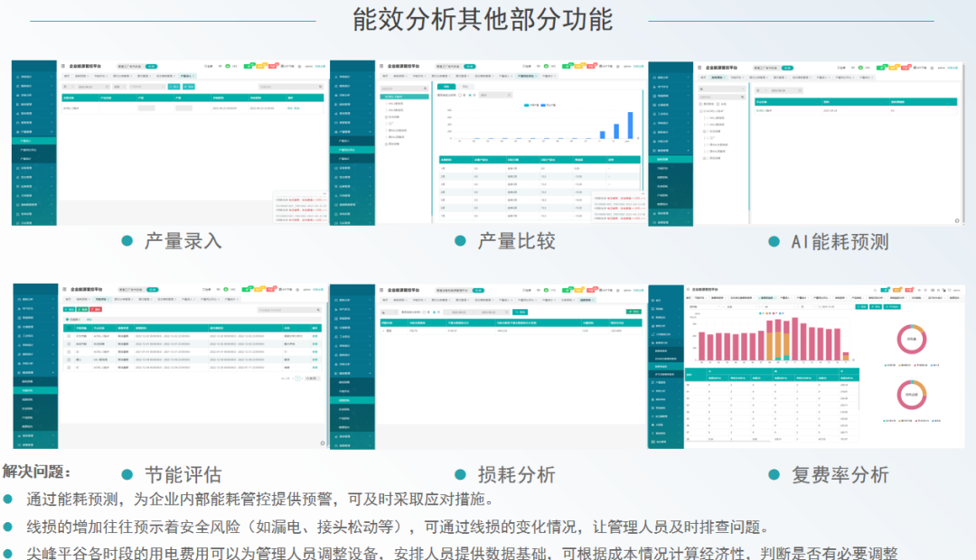
Task: Select the 首页 tab in the 节能评估 screenshot
Action: [68, 298]
